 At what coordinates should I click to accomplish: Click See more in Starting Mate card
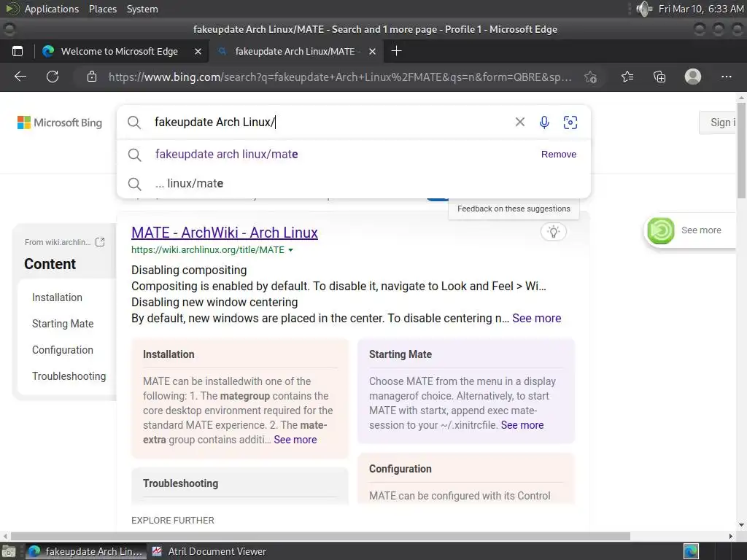tap(522, 425)
